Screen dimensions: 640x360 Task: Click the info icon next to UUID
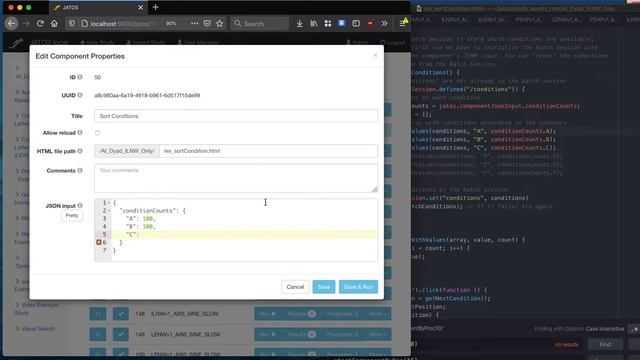coord(80,95)
